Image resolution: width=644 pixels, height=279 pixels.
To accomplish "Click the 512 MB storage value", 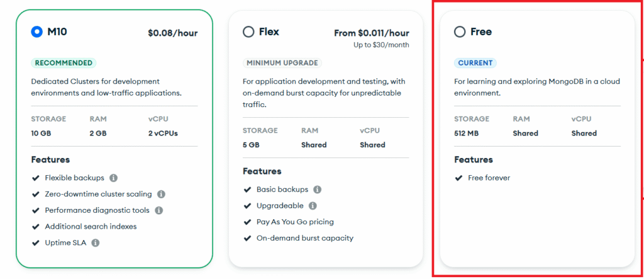I will point(467,134).
